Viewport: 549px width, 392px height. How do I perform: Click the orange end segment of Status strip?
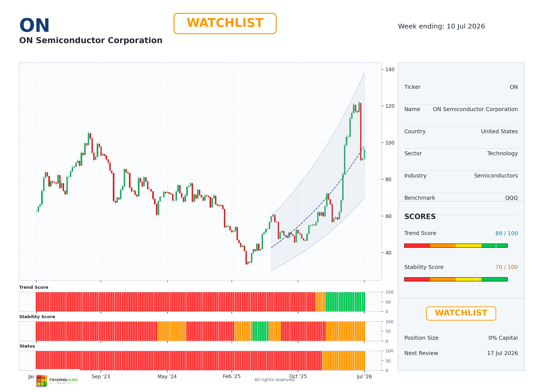(344, 361)
